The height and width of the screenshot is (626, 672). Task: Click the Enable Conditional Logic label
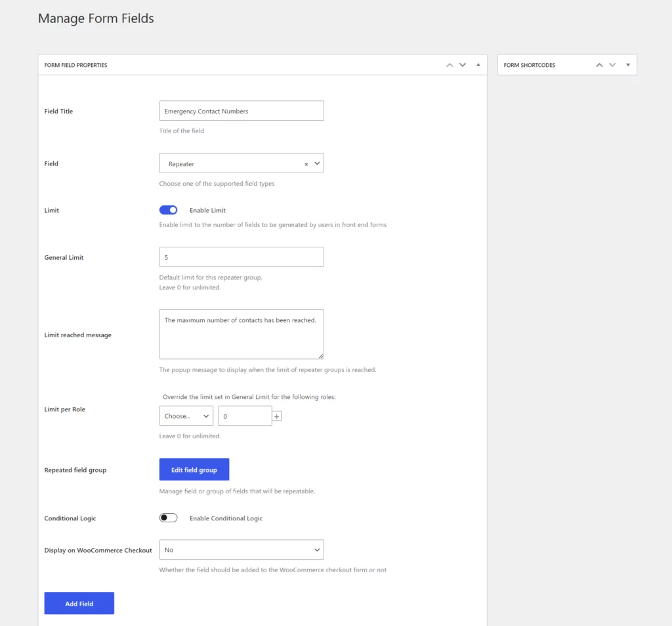click(x=226, y=518)
